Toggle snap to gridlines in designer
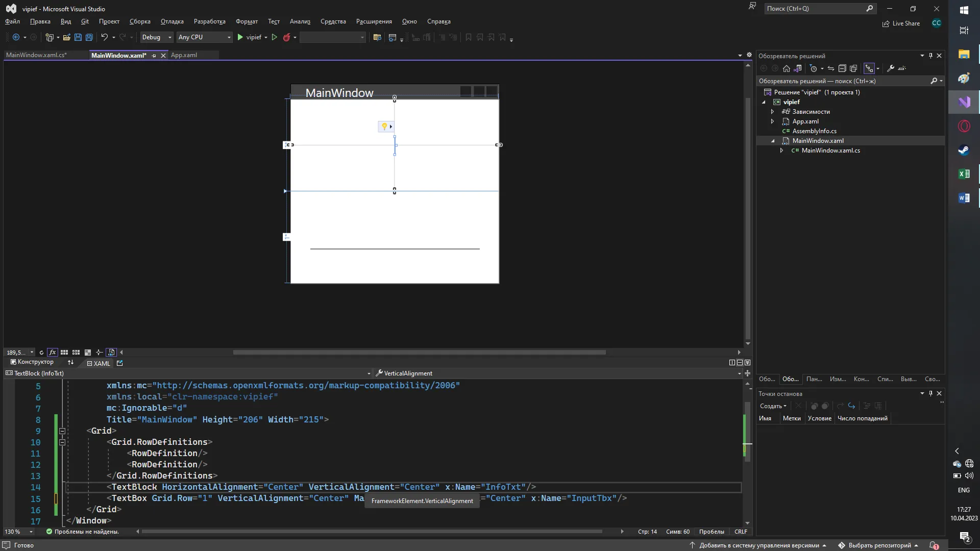Image resolution: width=980 pixels, height=551 pixels. (x=76, y=353)
